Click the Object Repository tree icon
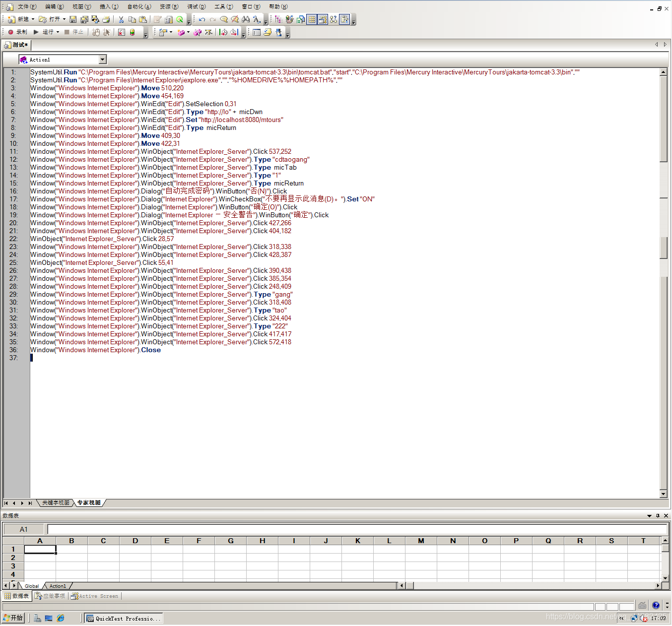Screen dimensions: 672x626 click(278, 19)
